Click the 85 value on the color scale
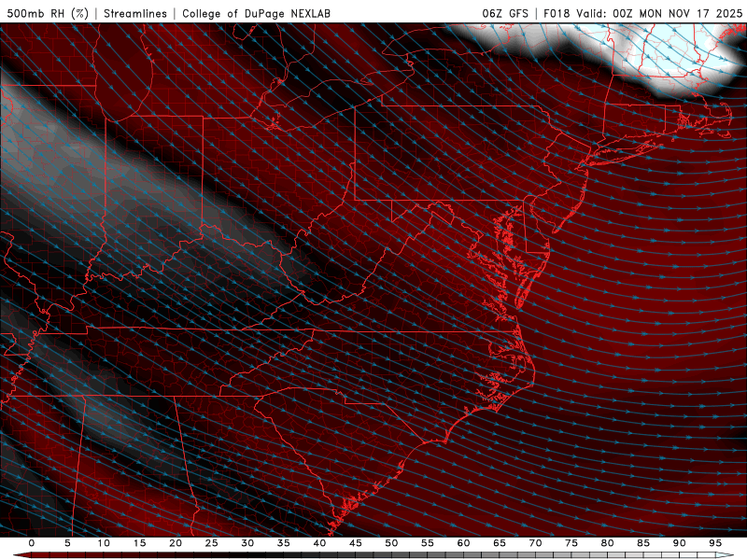The width and height of the screenshot is (747, 560). 643,543
